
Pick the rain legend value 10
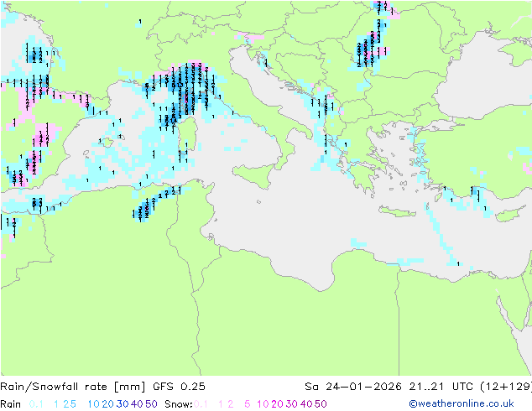(x=94, y=404)
